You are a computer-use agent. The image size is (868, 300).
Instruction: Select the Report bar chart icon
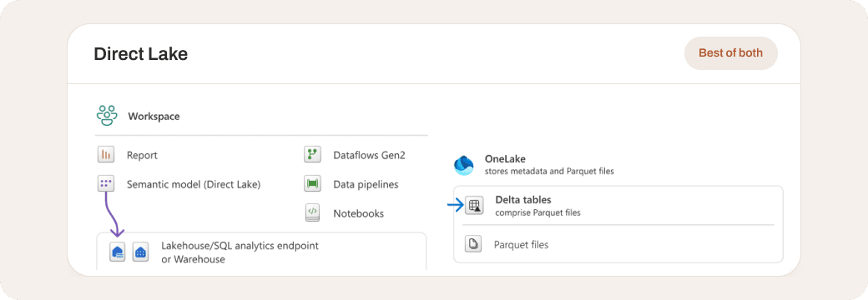click(106, 155)
